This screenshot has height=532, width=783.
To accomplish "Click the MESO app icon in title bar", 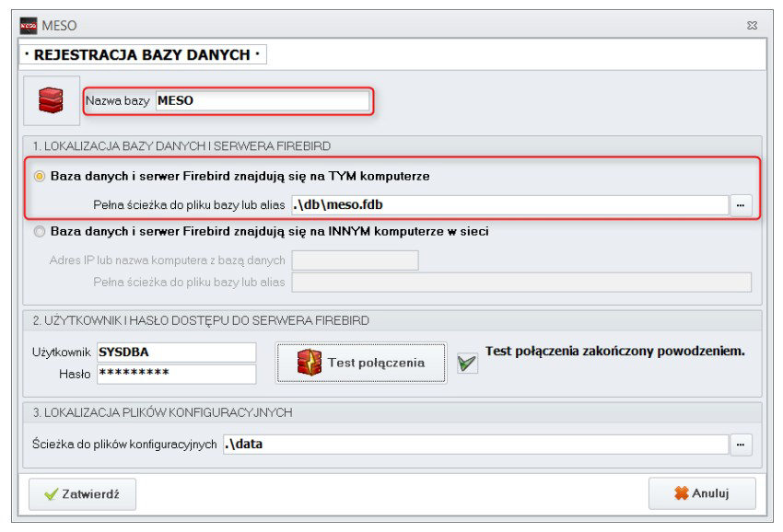I will 28,26.
